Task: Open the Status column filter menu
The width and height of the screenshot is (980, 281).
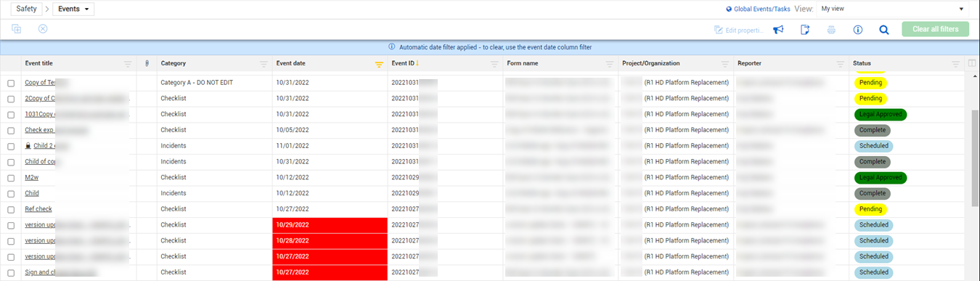Action: coord(955,64)
